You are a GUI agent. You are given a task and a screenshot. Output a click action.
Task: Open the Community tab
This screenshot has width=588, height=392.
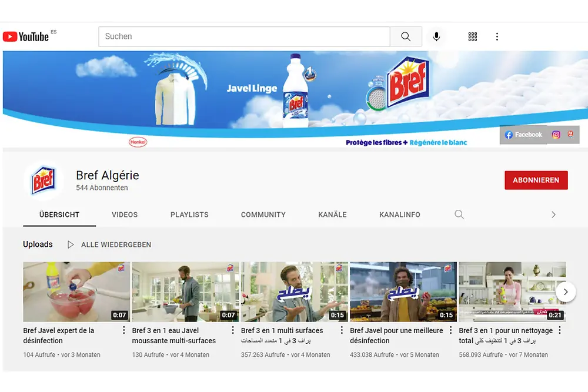click(x=263, y=215)
